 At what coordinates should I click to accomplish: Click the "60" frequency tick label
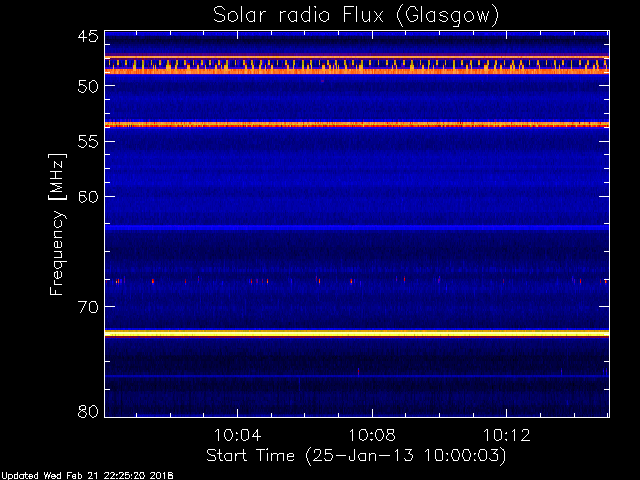pos(88,197)
